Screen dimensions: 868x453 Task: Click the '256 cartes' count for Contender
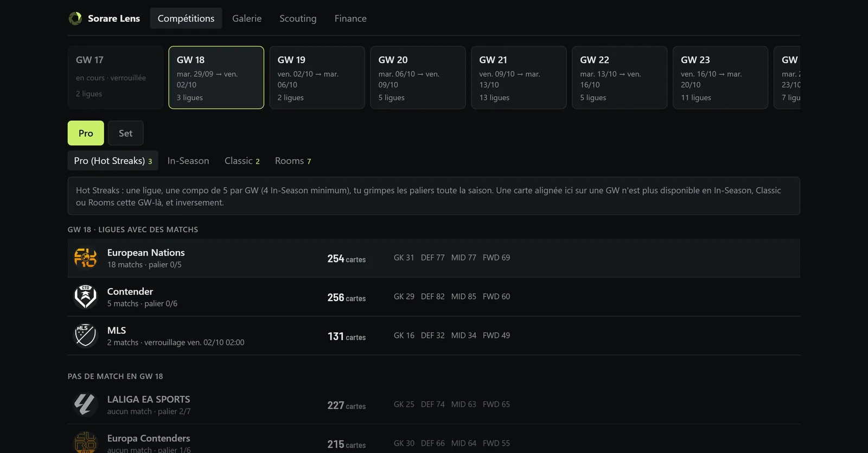click(347, 298)
